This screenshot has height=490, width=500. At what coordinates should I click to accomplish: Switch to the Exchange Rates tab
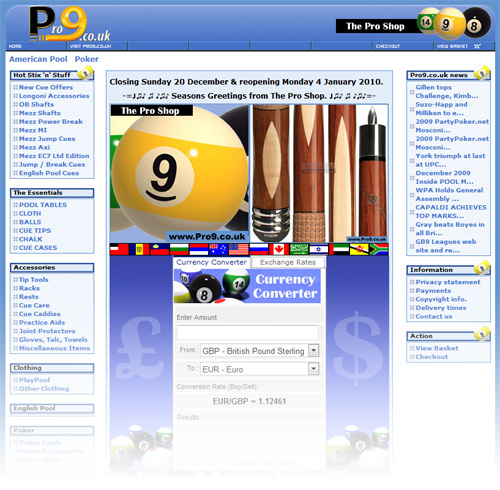pos(288,262)
